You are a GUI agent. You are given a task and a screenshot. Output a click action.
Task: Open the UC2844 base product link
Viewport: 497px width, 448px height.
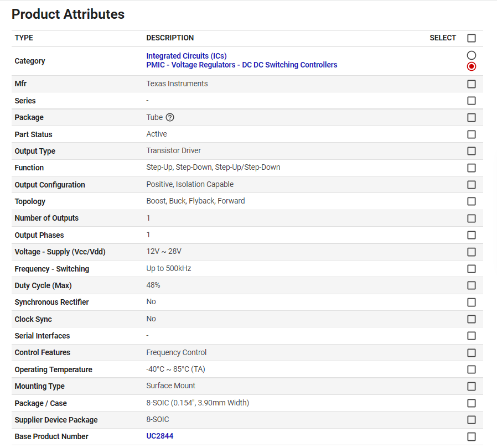(159, 436)
